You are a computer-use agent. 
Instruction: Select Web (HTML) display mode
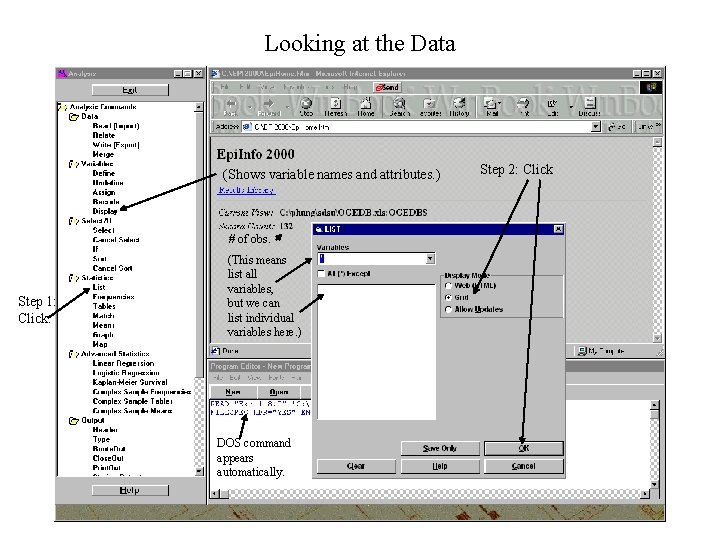448,286
